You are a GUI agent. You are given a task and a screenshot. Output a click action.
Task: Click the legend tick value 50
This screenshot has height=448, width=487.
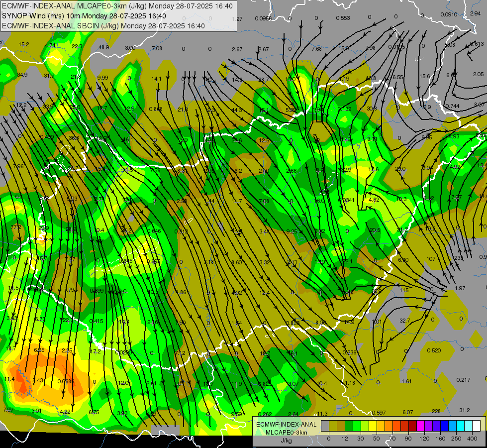(377, 439)
